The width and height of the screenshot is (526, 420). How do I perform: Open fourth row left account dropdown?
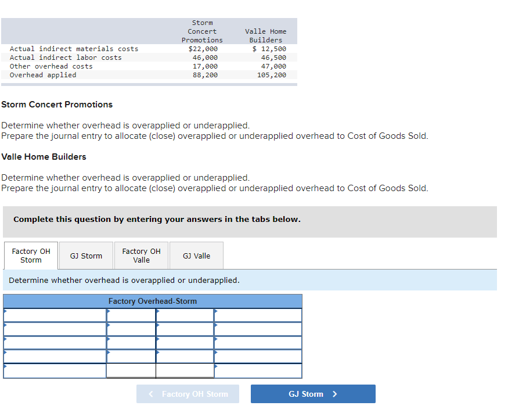point(55,357)
